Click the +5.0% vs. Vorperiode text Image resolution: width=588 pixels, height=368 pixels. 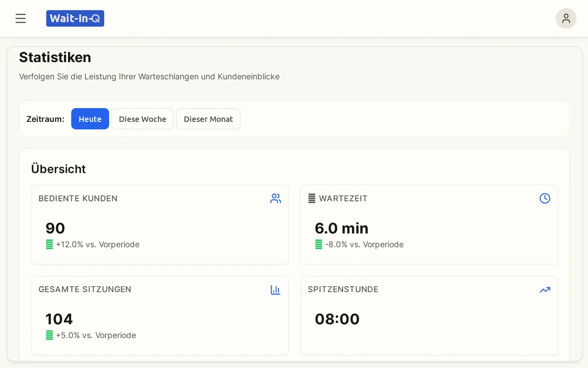(x=96, y=335)
